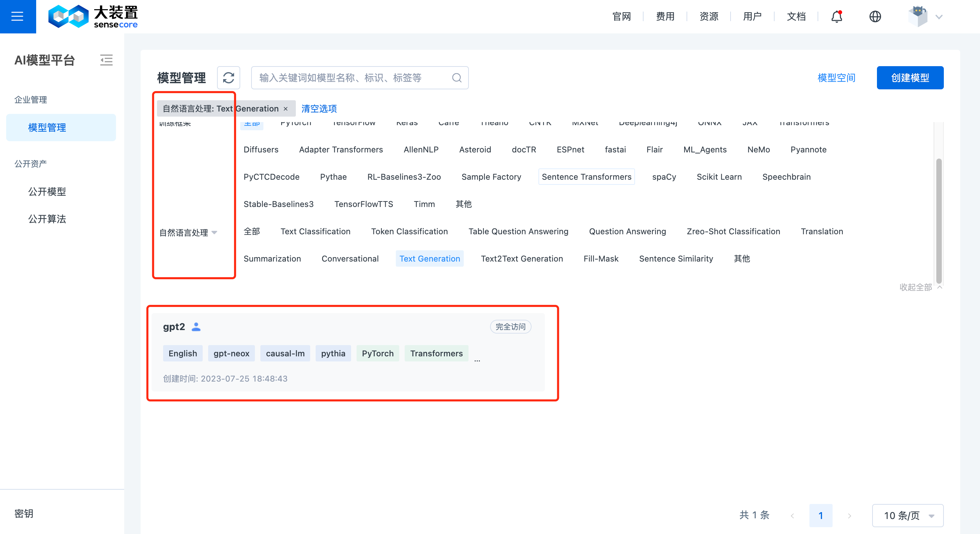Viewport: 980px width, 534px height.
Task: Select the Stable-Baselines3 filter
Action: [278, 205]
